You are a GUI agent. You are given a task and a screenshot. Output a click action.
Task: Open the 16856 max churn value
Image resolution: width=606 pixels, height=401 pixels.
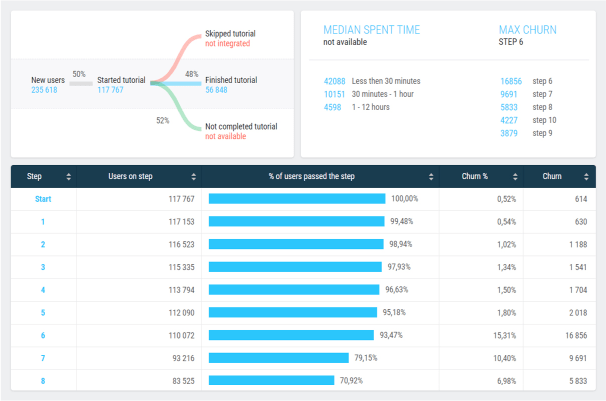click(510, 81)
